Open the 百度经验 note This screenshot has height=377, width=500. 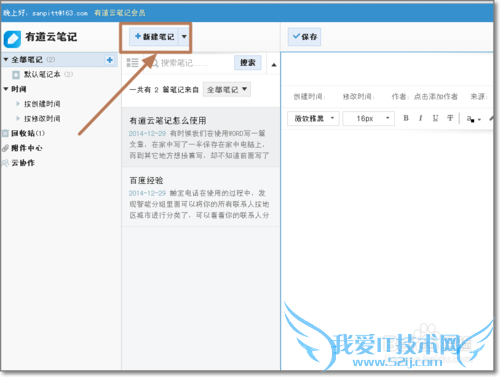(201, 197)
